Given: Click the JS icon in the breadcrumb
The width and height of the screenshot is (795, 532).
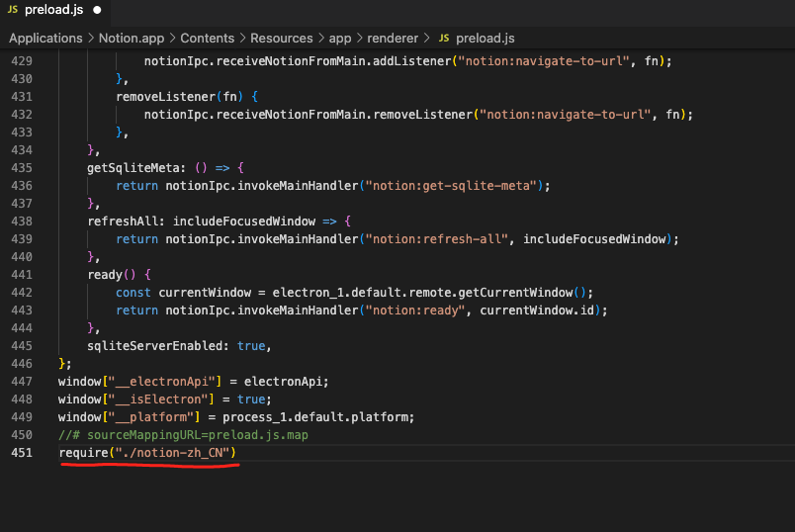Looking at the screenshot, I should [x=444, y=38].
